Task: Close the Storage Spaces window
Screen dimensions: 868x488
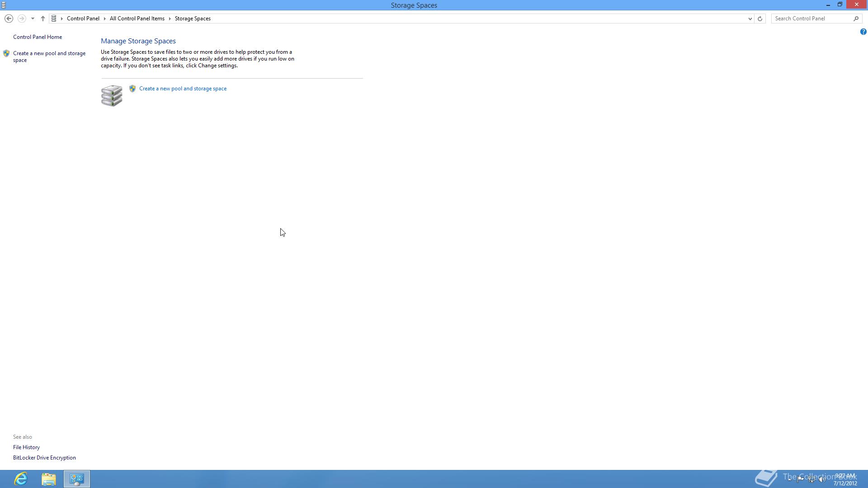Action: point(857,5)
